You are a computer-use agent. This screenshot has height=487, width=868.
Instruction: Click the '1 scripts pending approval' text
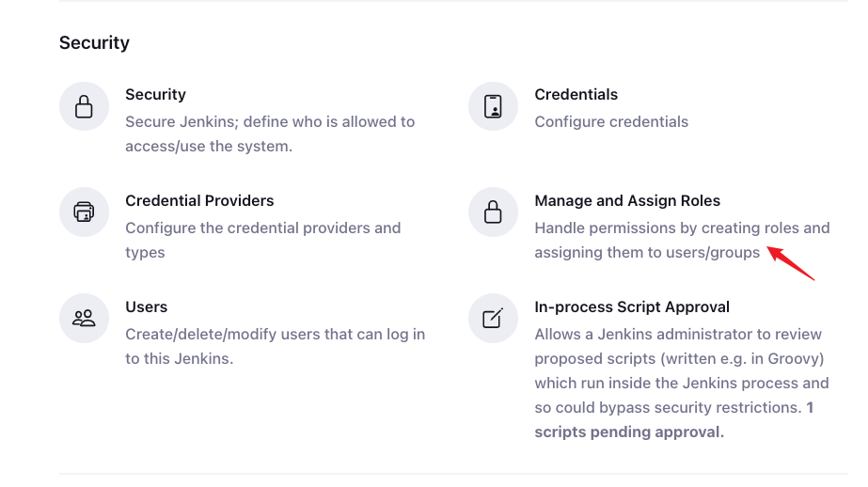[x=673, y=419]
